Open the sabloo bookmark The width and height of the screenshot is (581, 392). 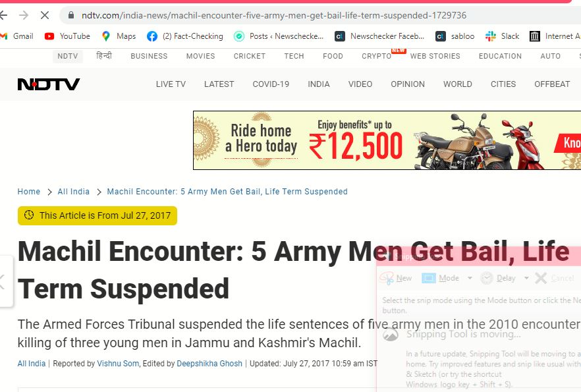(455, 36)
